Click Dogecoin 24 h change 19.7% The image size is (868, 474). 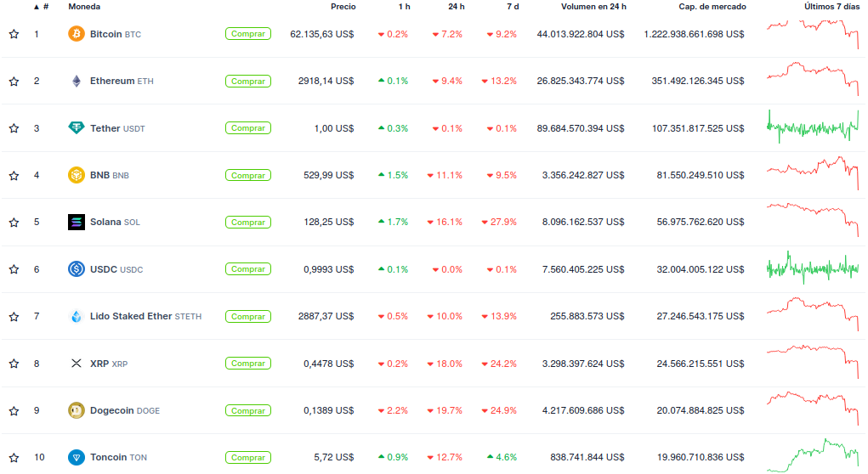[445, 410]
